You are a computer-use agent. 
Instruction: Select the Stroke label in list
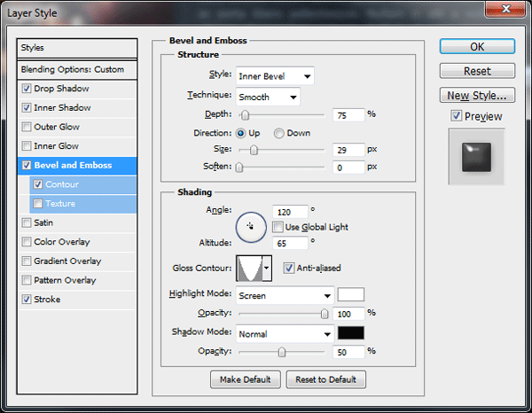click(47, 300)
